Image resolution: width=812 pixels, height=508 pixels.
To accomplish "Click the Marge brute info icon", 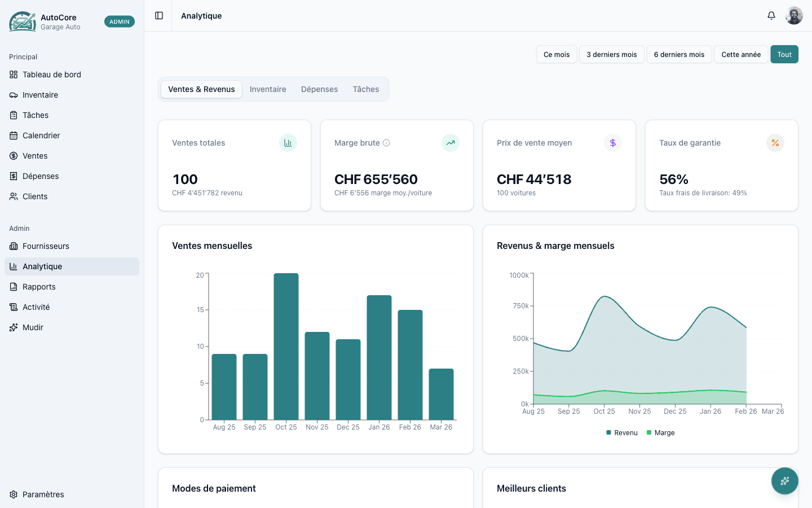I will [386, 143].
